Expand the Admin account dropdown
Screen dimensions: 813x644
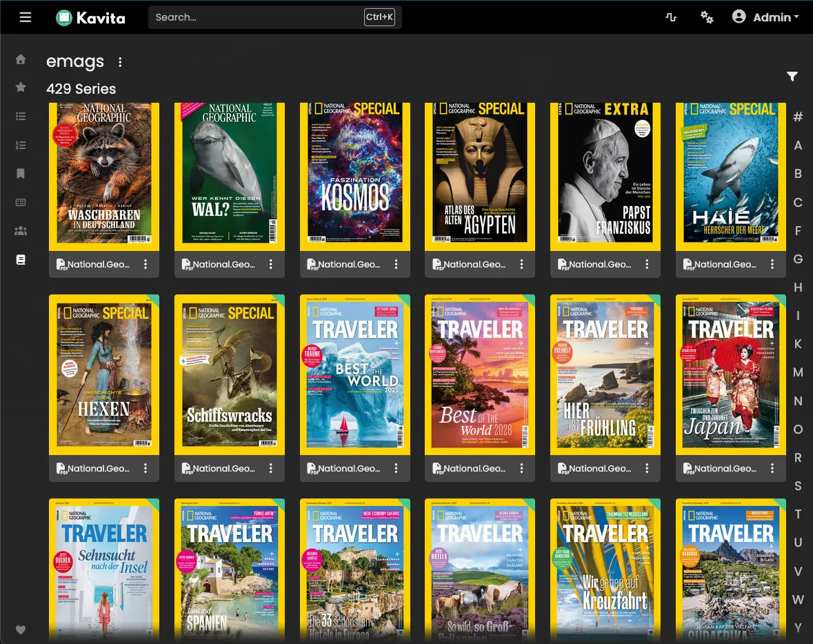click(765, 17)
